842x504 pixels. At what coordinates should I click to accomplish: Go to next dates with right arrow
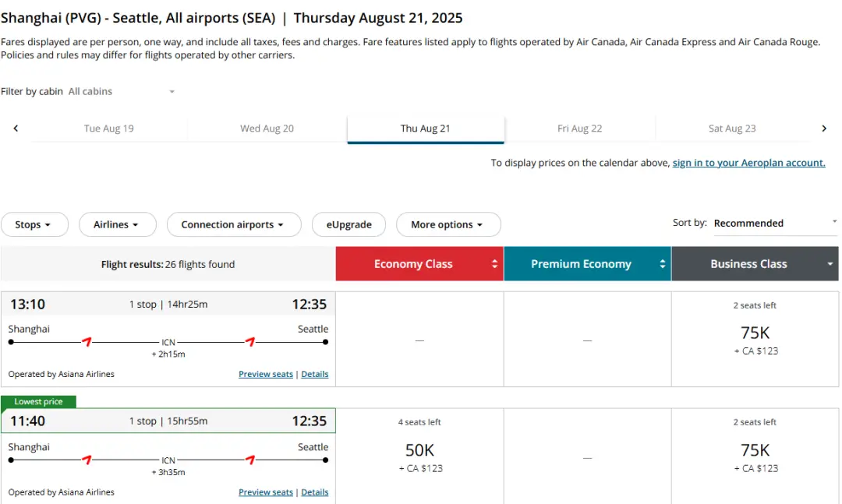click(x=824, y=129)
